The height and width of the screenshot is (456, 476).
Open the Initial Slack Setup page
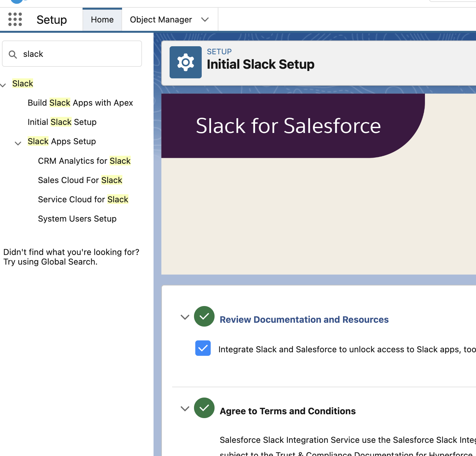click(62, 122)
